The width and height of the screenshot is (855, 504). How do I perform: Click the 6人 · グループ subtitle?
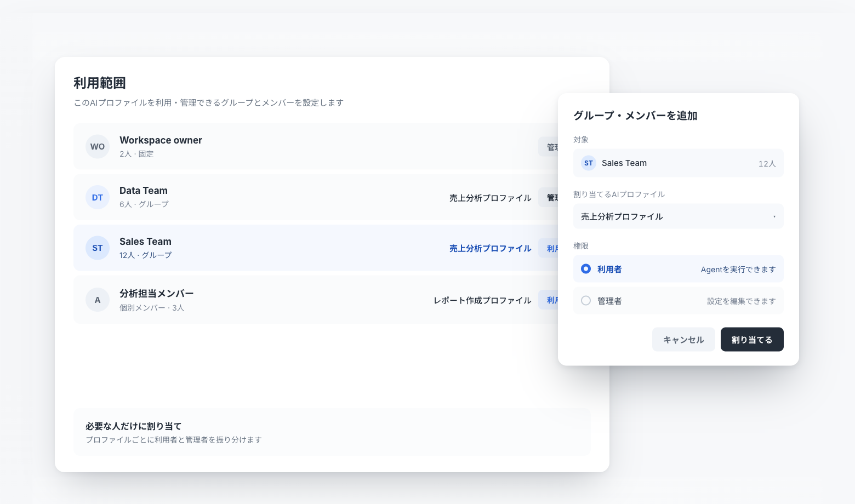point(144,204)
